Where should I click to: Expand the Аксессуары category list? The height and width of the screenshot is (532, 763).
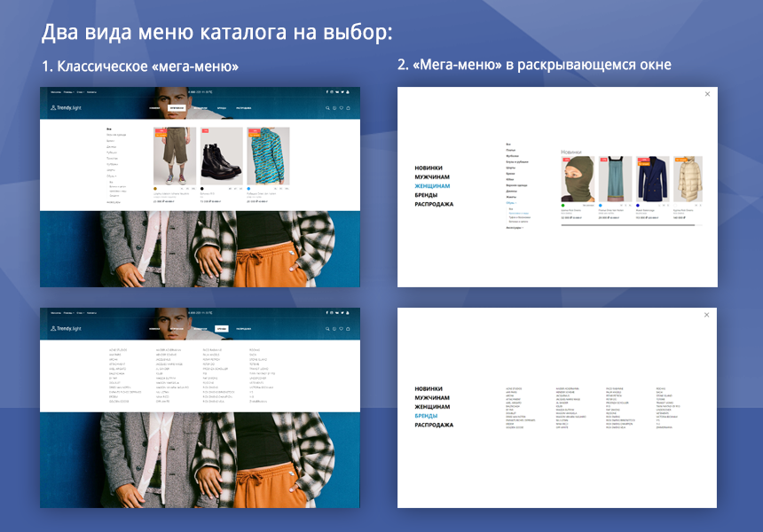(x=111, y=200)
